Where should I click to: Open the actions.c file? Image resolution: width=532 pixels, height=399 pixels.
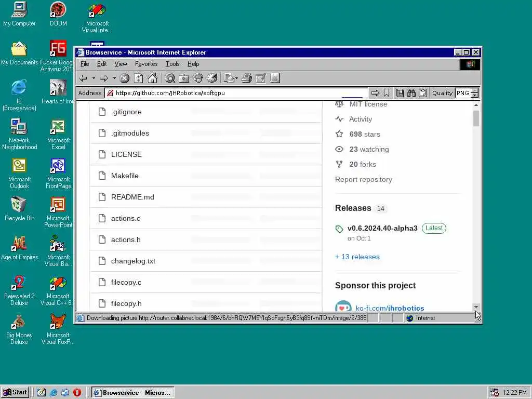(126, 219)
